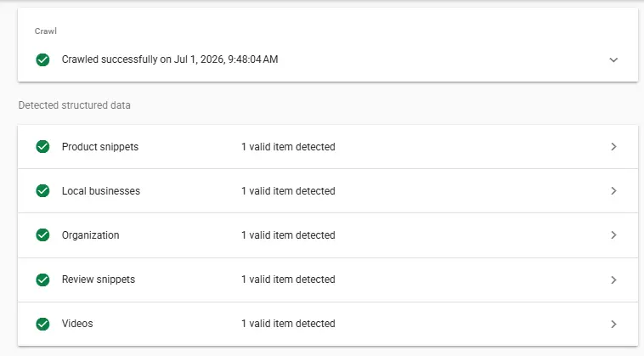Image resolution: width=644 pixels, height=356 pixels.
Task: Open Product snippets via right arrow
Action: pos(613,147)
